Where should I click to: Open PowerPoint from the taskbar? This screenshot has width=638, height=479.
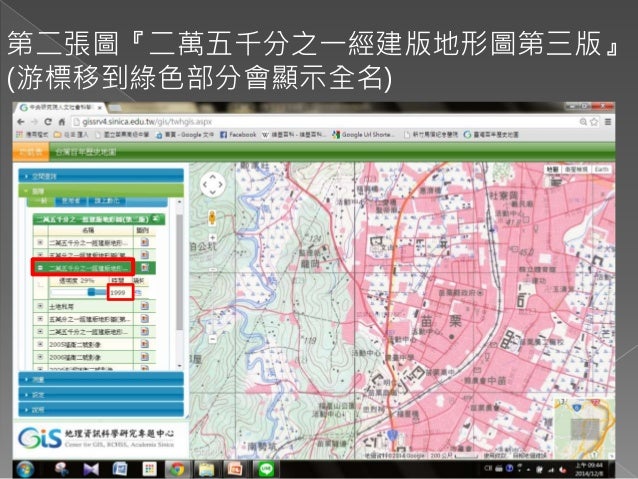(235, 469)
